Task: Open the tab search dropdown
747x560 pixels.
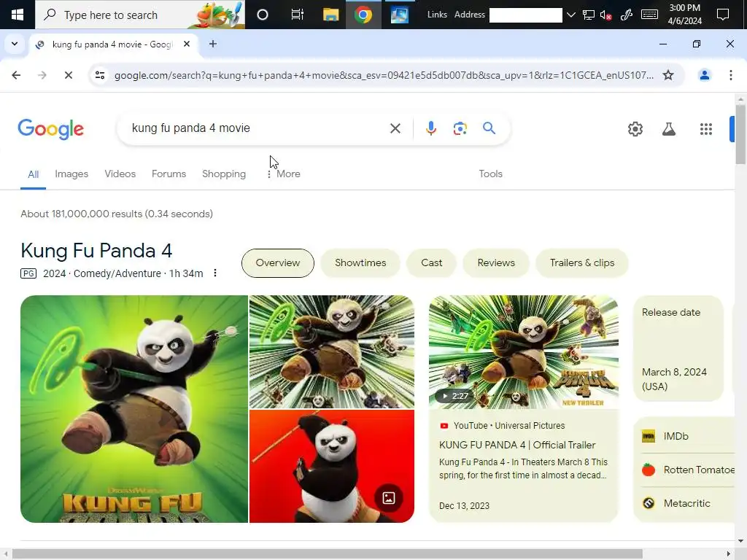Action: pos(15,44)
